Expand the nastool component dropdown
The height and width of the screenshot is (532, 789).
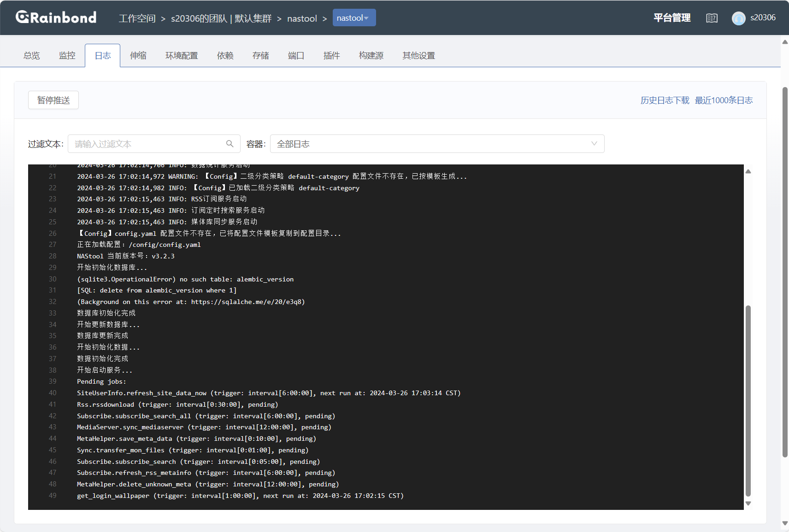tap(354, 18)
